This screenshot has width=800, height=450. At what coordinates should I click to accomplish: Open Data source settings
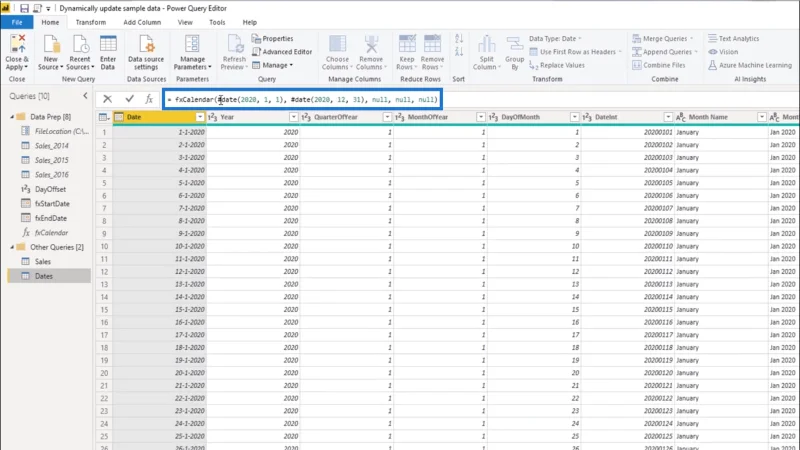point(146,52)
